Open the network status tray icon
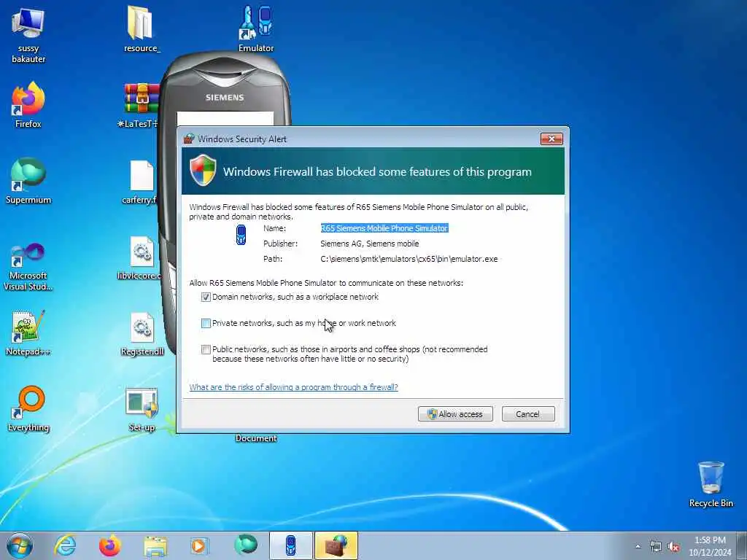 [656, 547]
